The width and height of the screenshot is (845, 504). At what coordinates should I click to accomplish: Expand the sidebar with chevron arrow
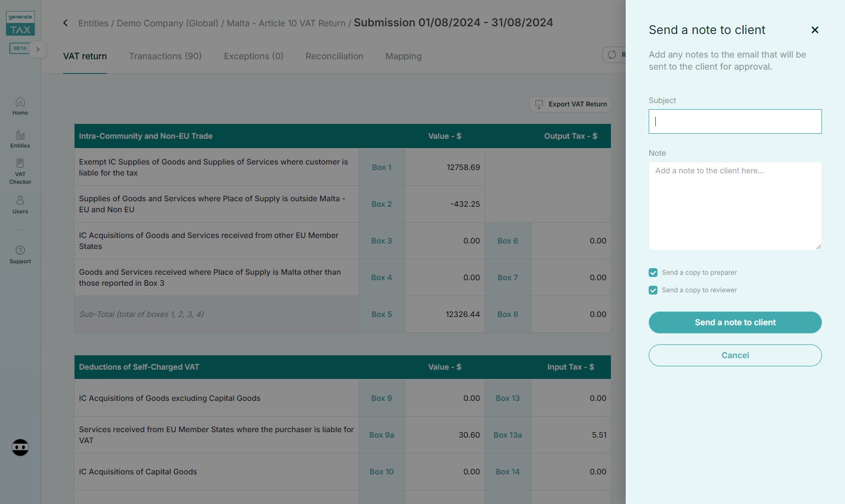pyautogui.click(x=38, y=49)
